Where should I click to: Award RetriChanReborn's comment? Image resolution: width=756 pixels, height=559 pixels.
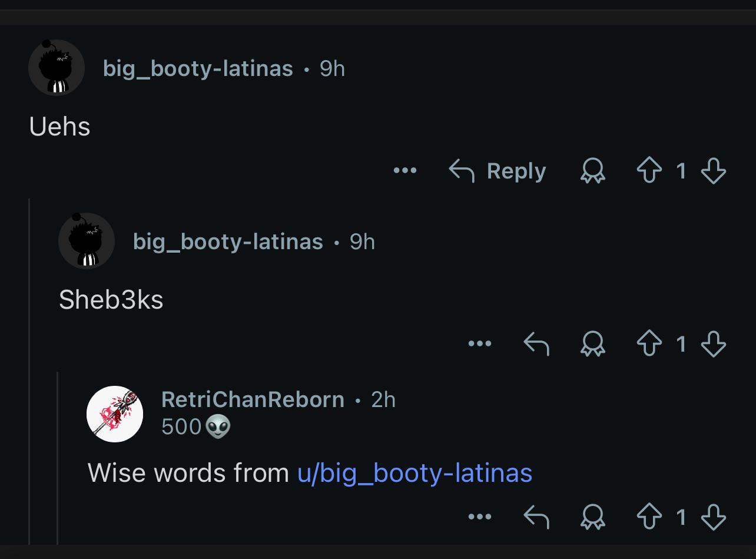click(593, 517)
